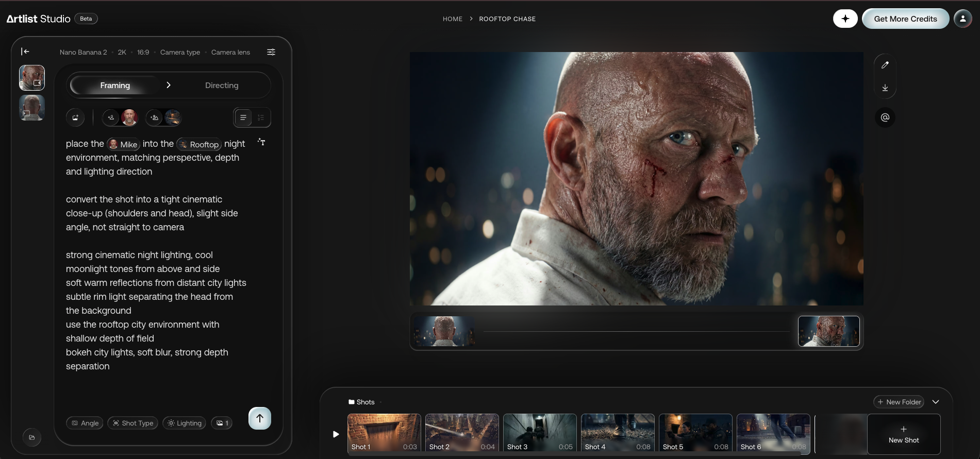Viewport: 980px width, 459px height.
Task: Click the @ mention icon
Action: 885,117
